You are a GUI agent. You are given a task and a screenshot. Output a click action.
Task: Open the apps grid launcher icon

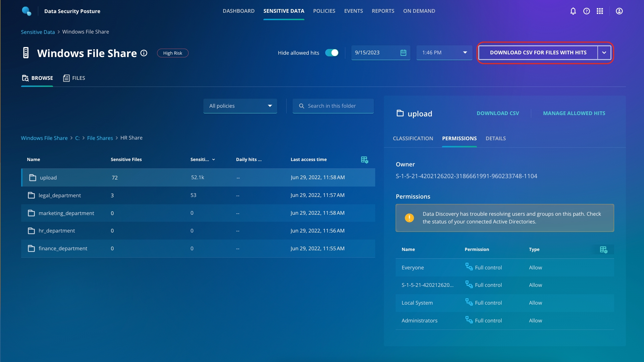point(600,11)
